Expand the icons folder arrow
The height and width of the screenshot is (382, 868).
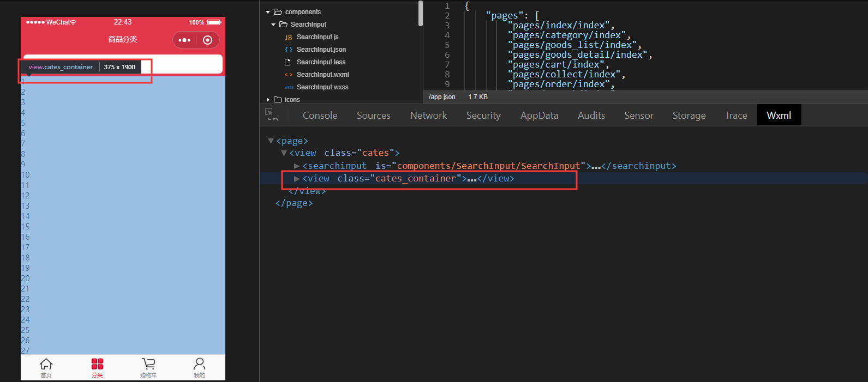pos(268,100)
